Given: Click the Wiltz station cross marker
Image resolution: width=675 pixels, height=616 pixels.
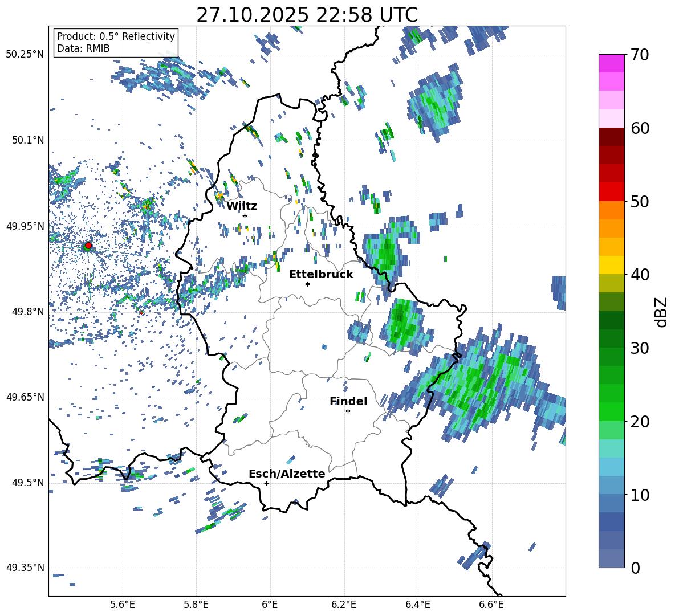Looking at the screenshot, I should coord(245,215).
